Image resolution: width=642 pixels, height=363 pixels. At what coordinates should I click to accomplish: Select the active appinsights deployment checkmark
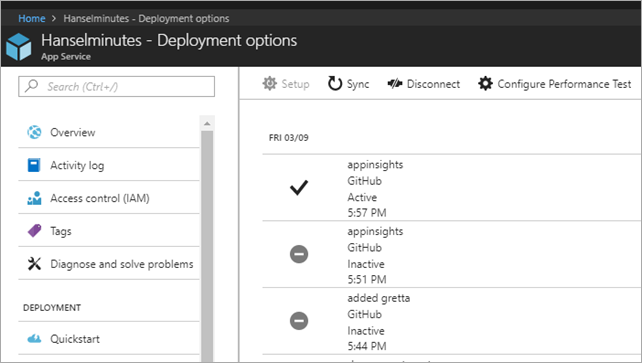coord(299,188)
